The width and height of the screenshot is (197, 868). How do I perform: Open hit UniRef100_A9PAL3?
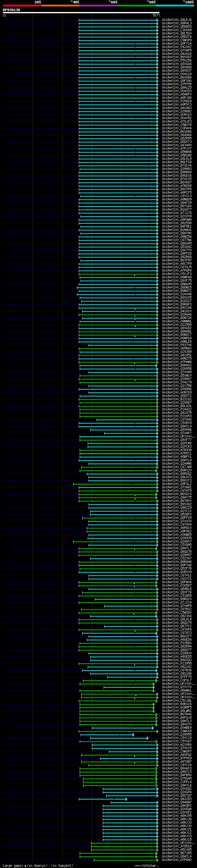coord(177,23)
